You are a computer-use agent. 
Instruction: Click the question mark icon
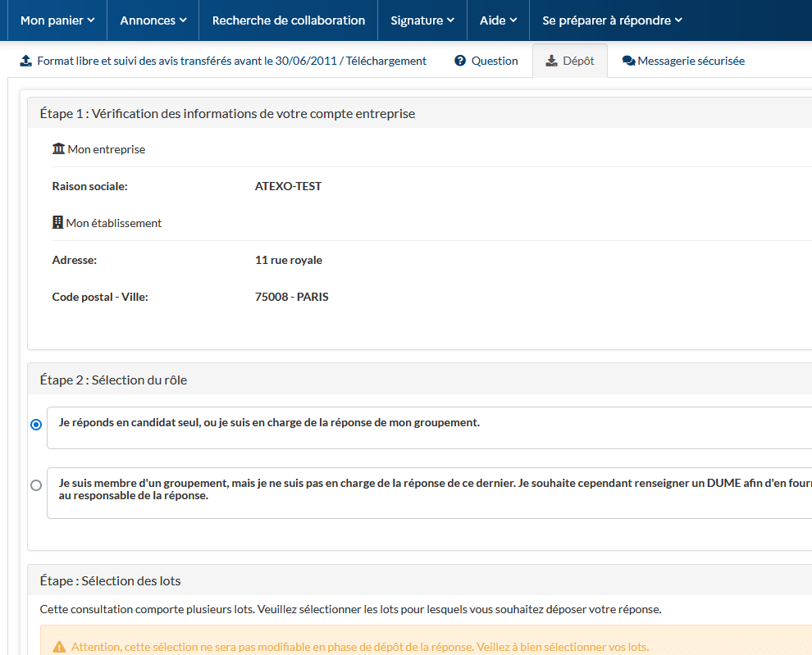(x=460, y=61)
